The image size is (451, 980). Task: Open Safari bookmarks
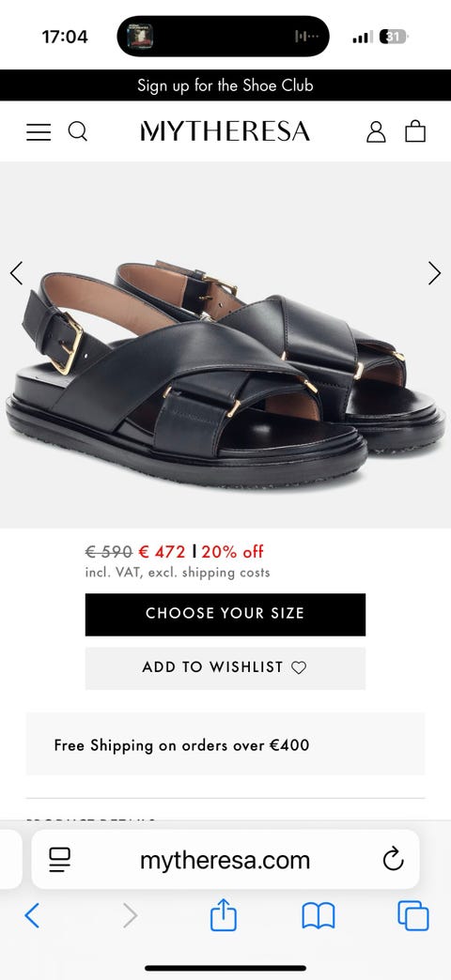[x=319, y=916]
